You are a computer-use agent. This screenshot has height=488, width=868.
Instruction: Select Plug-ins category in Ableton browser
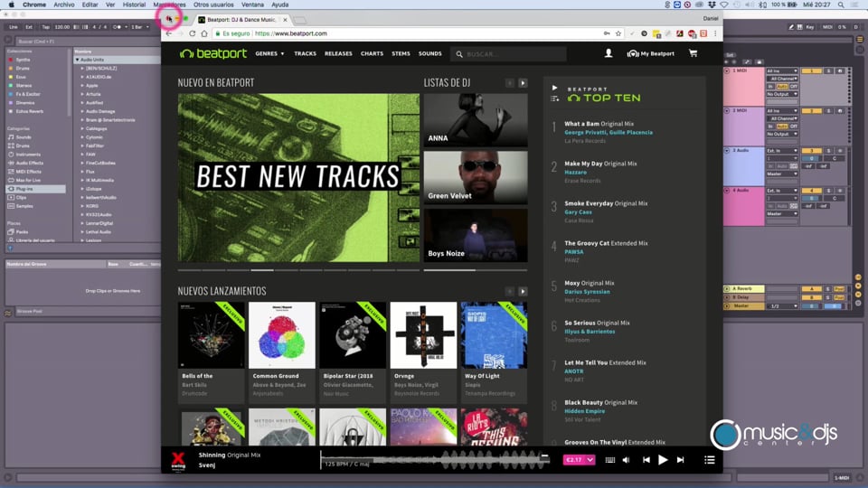(x=24, y=189)
